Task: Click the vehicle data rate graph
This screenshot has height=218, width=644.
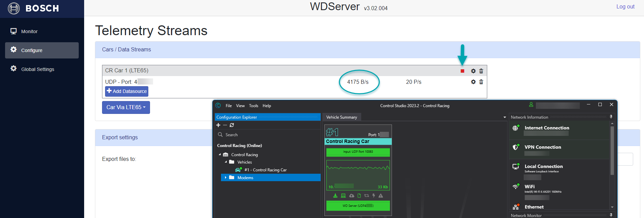Action: (x=358, y=175)
